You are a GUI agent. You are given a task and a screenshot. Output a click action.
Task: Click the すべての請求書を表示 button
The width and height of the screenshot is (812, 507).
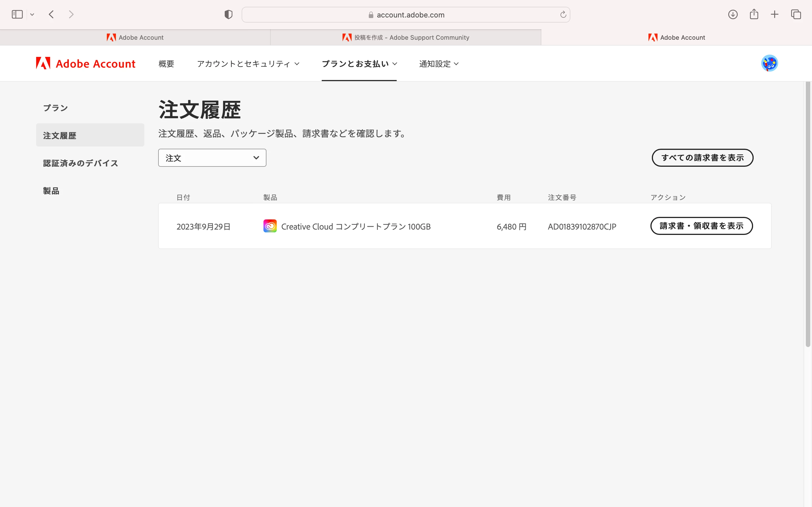click(702, 158)
